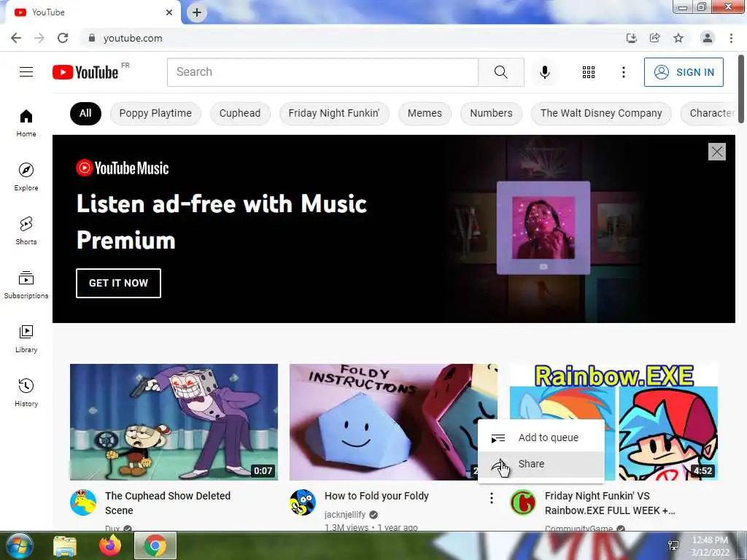This screenshot has height=560, width=747.
Task: Open History in the sidebar
Action: click(x=26, y=393)
